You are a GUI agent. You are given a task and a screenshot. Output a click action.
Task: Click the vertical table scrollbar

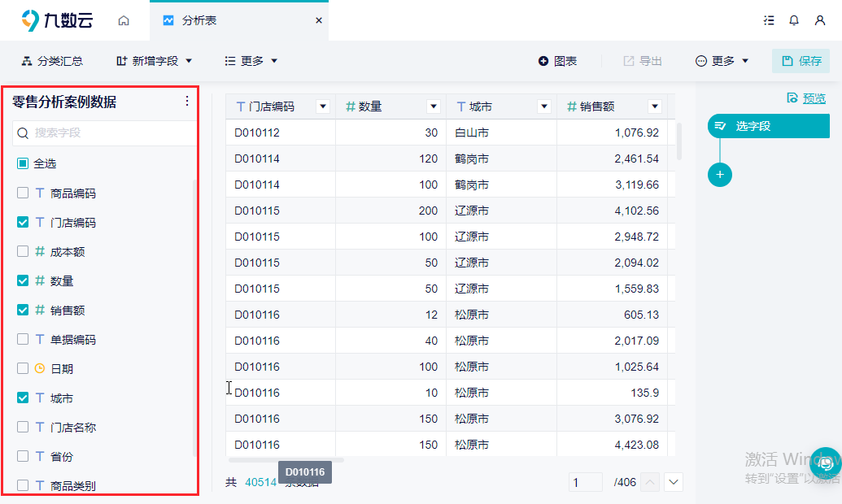tap(679, 141)
